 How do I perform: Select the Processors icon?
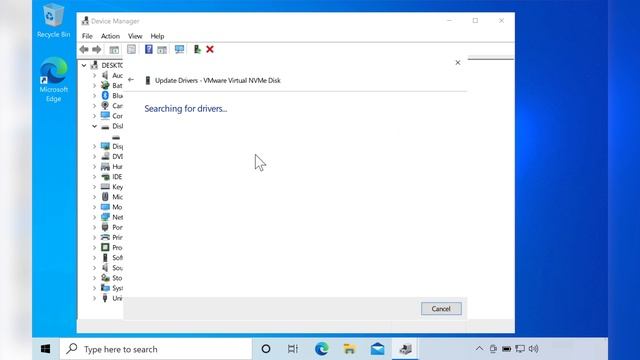[x=105, y=247]
